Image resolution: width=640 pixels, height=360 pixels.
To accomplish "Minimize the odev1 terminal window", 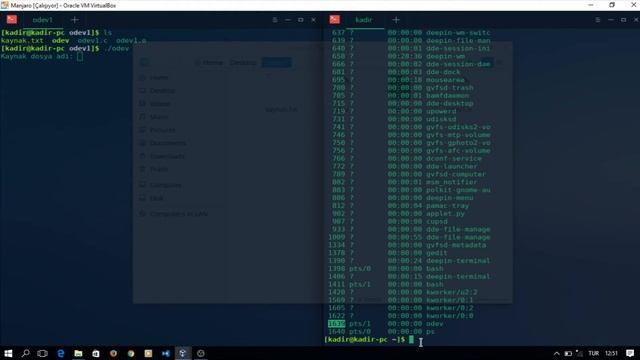I will pos(288,20).
